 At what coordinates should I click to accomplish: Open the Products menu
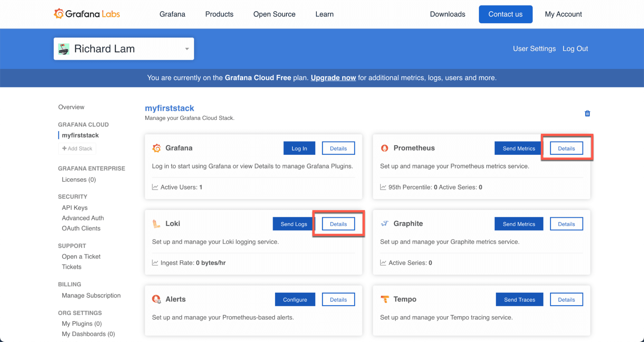pyautogui.click(x=219, y=14)
